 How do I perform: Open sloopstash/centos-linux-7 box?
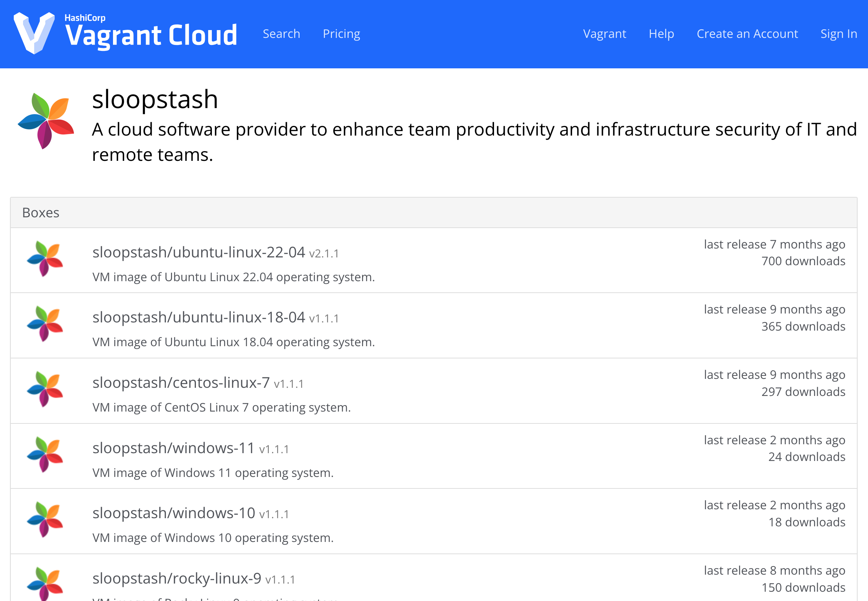click(181, 383)
